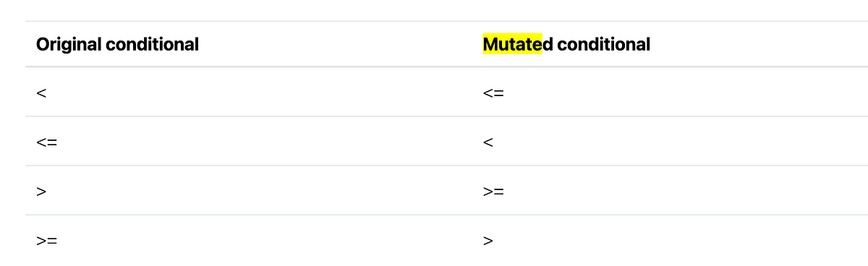Viewport: 868px width, 266px height.
Task: Click the table row mutating >= into >
Action: click(x=446, y=239)
